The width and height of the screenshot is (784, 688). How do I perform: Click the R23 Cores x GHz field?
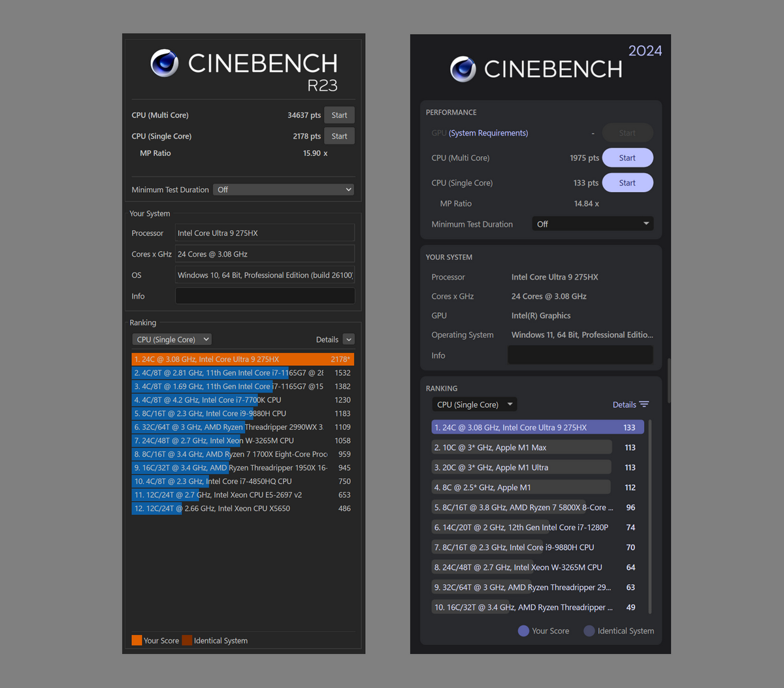tap(265, 254)
